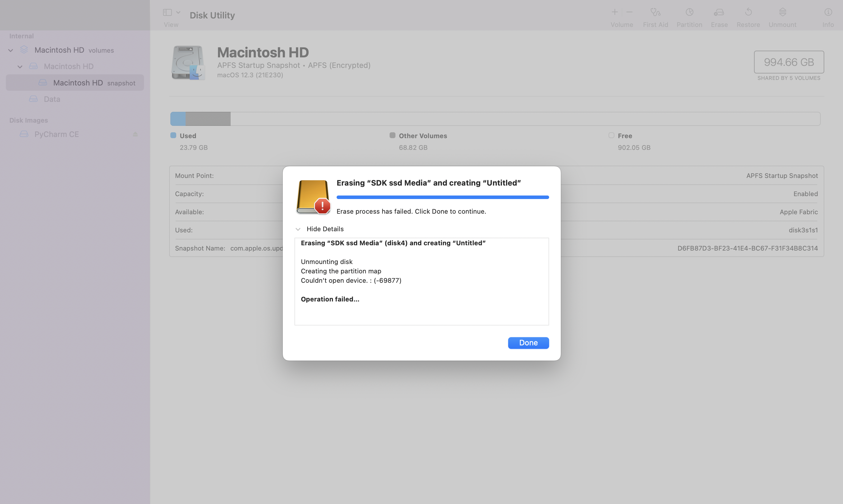Open the Info toolbar icon
Image resolution: width=843 pixels, height=504 pixels.
pos(828,13)
